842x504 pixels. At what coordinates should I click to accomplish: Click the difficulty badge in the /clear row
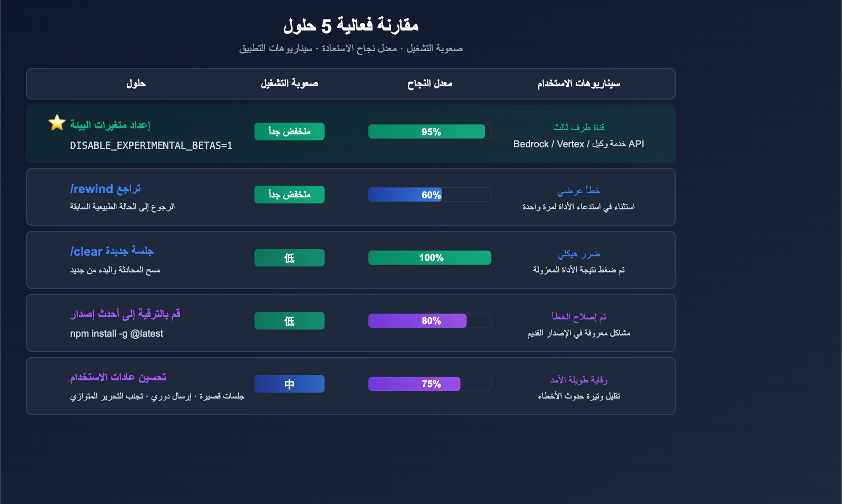point(289,258)
